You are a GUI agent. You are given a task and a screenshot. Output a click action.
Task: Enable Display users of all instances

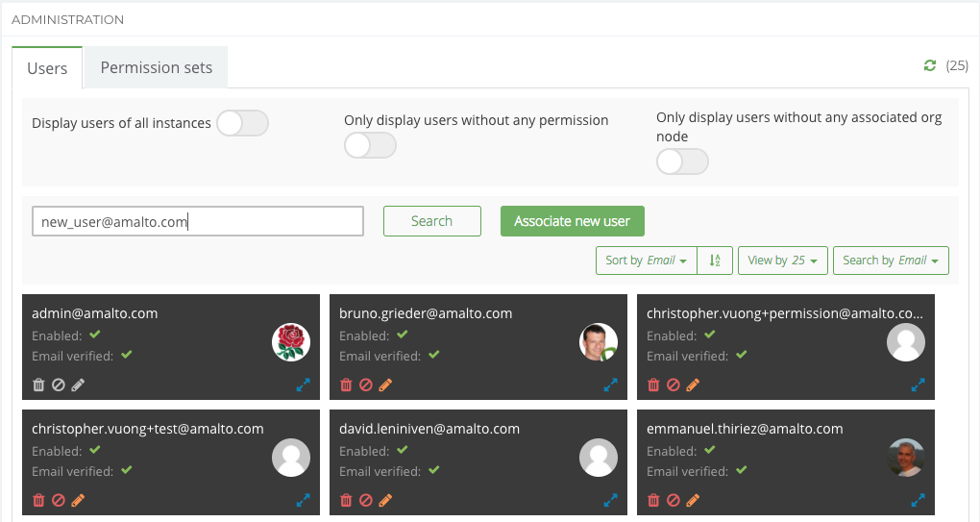pyautogui.click(x=242, y=123)
